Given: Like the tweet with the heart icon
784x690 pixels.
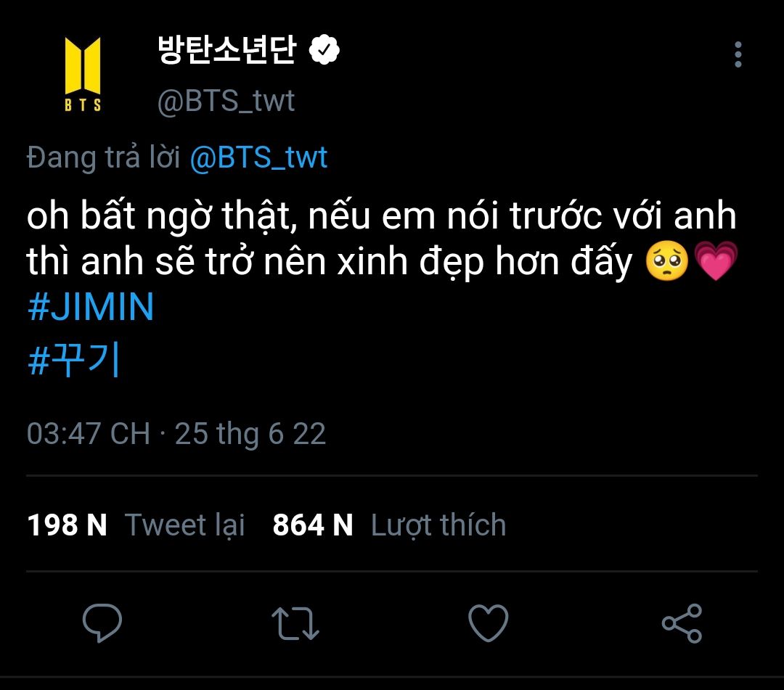Looking at the screenshot, I should click(x=488, y=623).
